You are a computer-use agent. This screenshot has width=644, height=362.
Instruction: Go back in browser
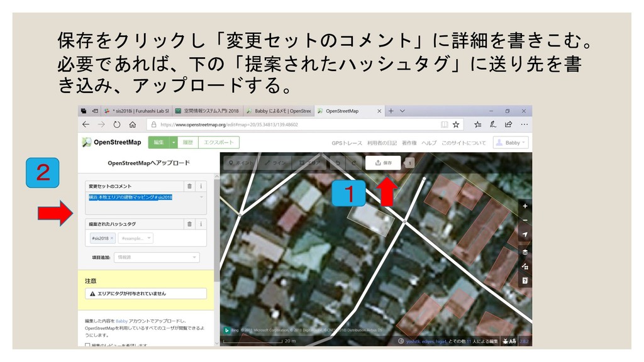[86, 124]
